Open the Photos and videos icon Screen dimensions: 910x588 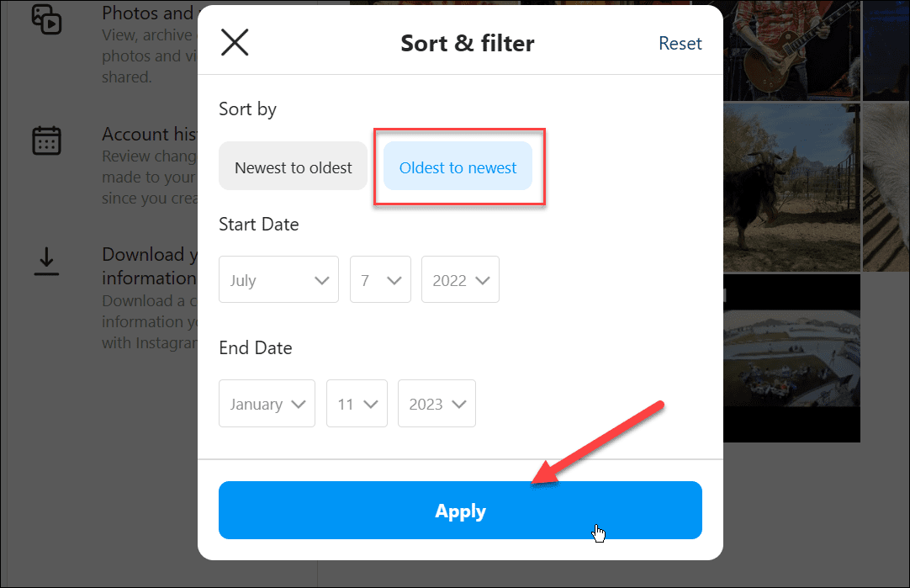[46, 19]
